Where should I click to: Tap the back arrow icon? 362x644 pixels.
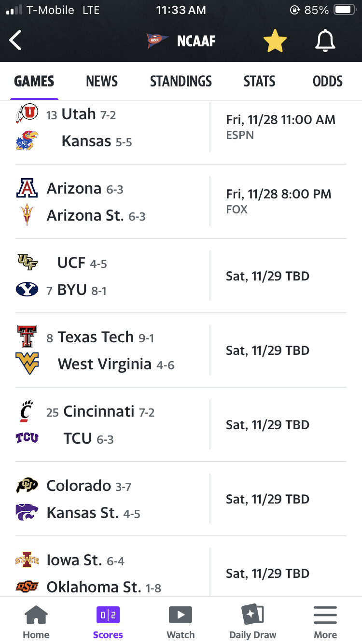(x=15, y=41)
